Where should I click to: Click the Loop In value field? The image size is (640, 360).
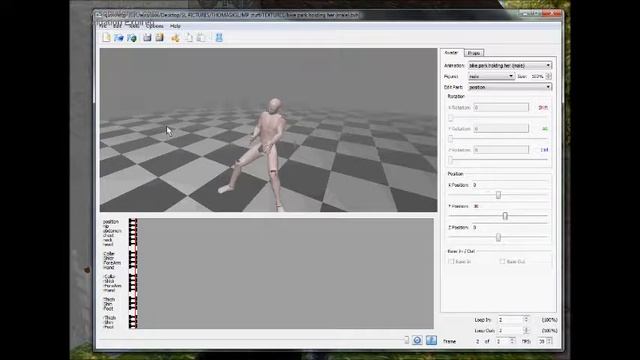point(510,320)
